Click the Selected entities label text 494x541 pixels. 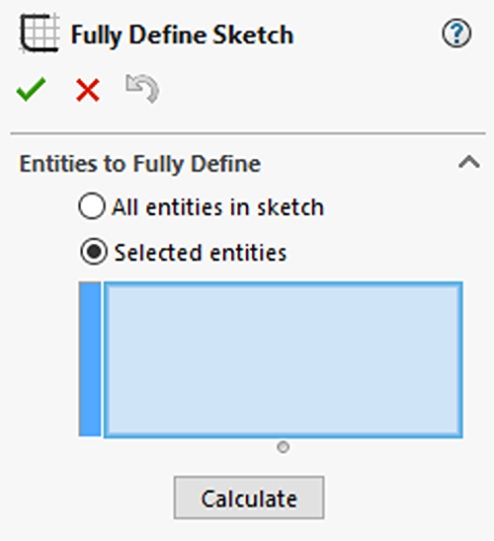[x=200, y=253]
